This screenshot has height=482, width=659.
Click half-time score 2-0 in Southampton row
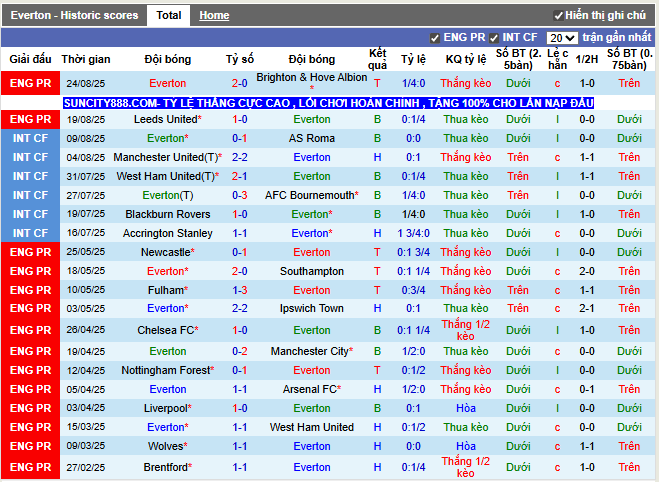pos(587,271)
